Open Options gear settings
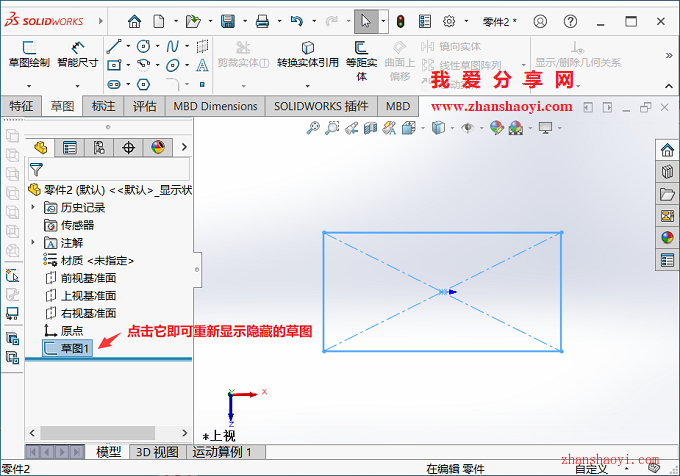 (449, 21)
